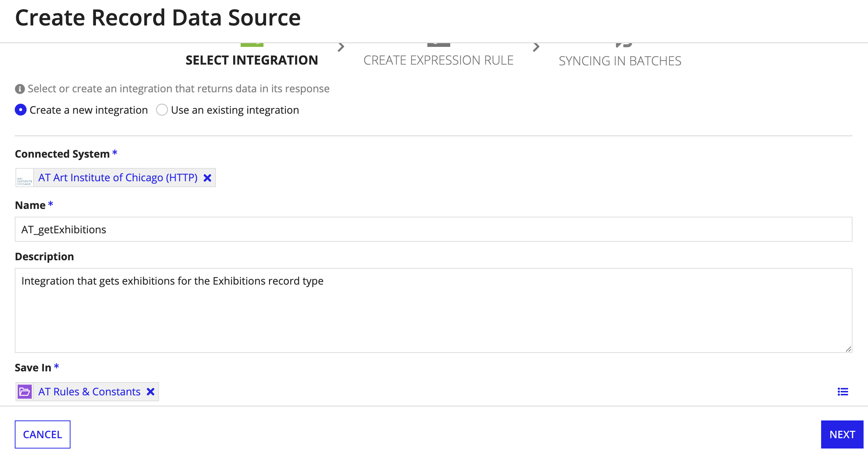Click chevron after Create Expression Rule step
This screenshot has width=868, height=457.
click(x=536, y=47)
